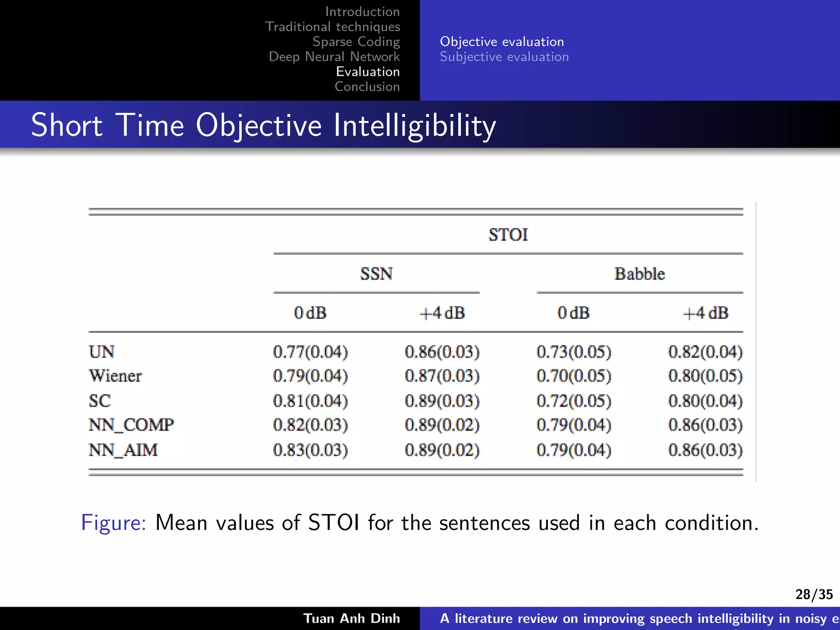Click SC Babble +4 dB value 0.80(0.04)
This screenshot has height=630, width=840.
(x=705, y=401)
